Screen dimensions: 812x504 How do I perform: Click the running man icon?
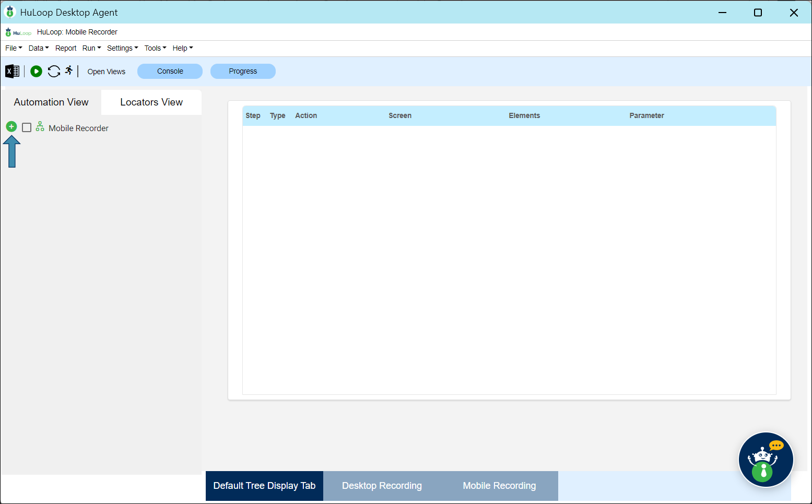tap(69, 71)
